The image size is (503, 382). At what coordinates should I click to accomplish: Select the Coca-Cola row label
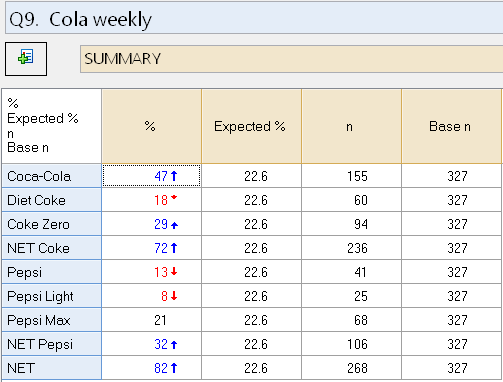pyautogui.click(x=52, y=176)
